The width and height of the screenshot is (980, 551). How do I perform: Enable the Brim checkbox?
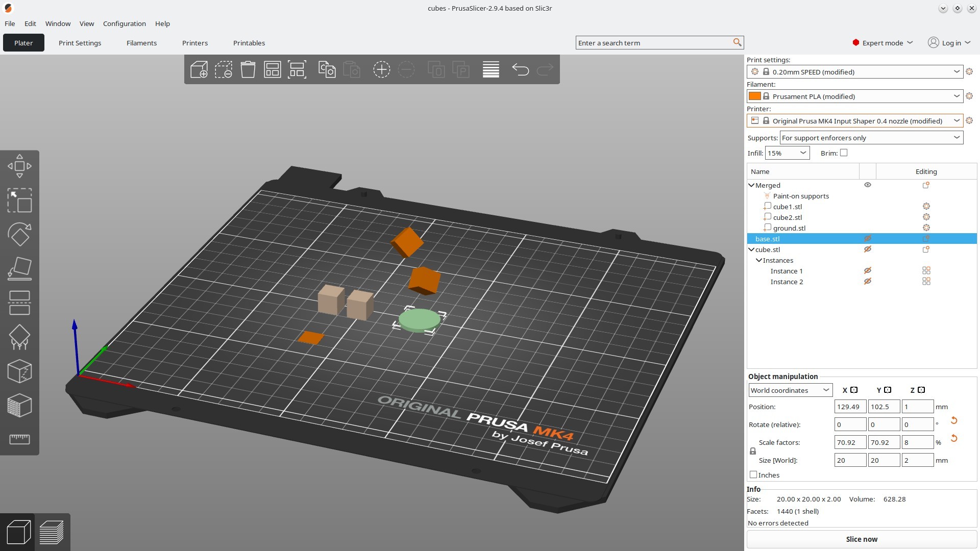tap(844, 153)
